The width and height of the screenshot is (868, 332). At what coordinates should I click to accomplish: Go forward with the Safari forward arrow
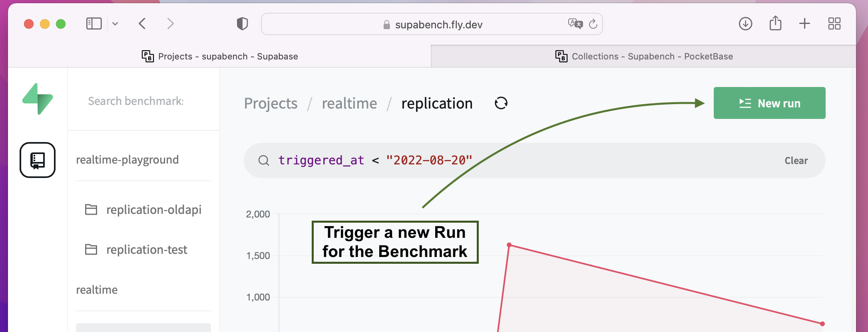click(170, 24)
